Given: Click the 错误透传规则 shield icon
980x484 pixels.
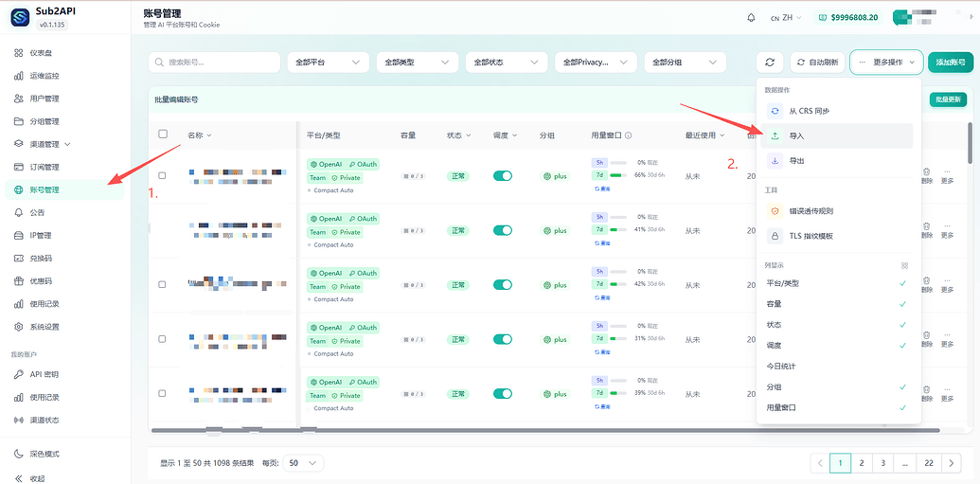Looking at the screenshot, I should 775,211.
